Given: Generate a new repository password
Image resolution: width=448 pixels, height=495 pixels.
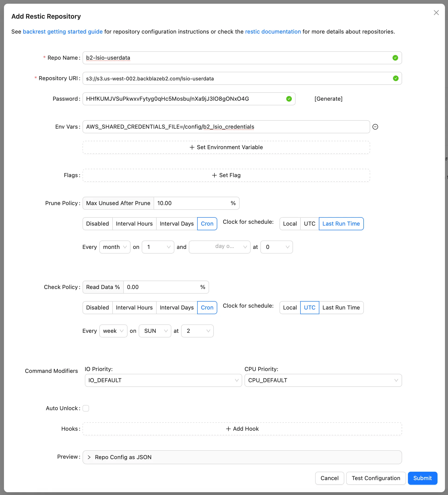Looking at the screenshot, I should (328, 99).
